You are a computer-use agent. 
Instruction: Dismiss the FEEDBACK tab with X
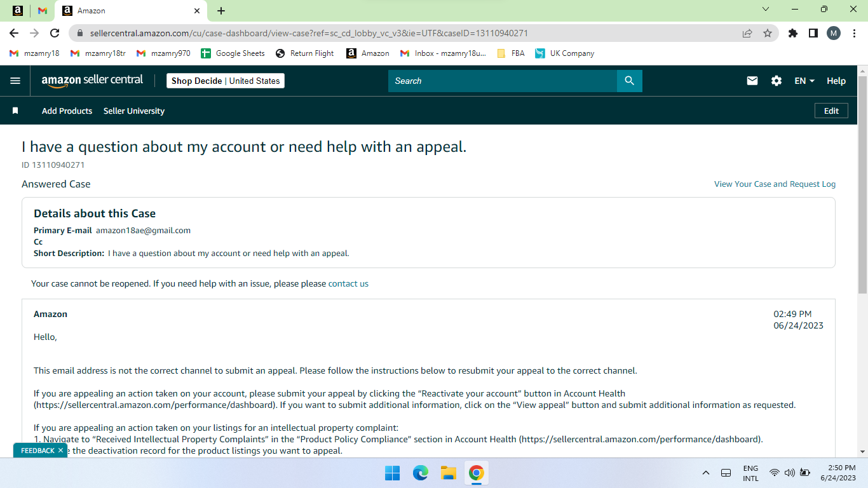(x=60, y=451)
